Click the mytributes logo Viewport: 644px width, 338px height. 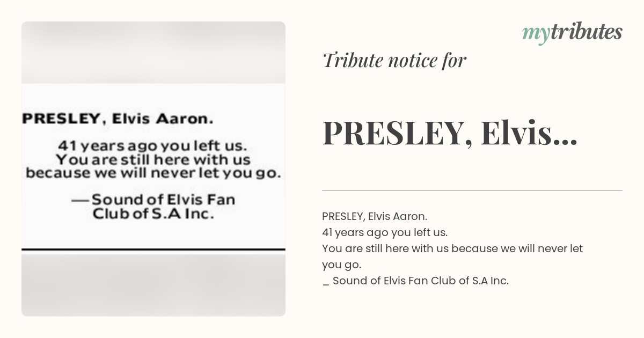pos(572,33)
